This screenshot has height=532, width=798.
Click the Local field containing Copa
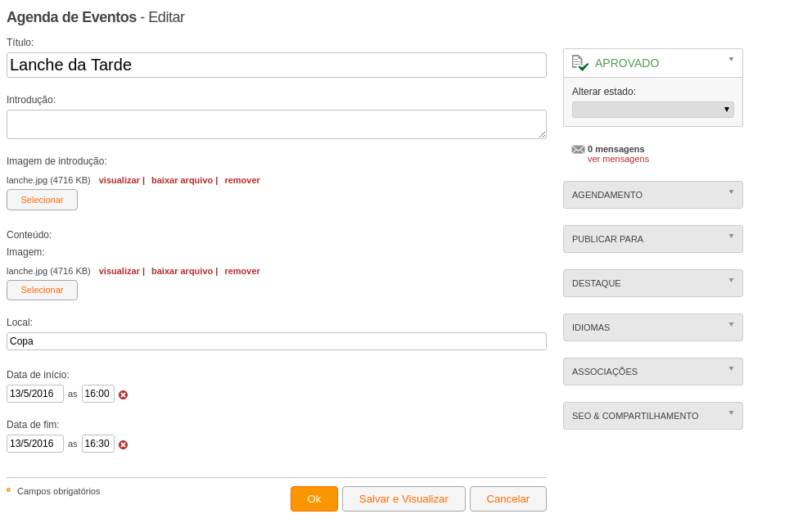[277, 341]
